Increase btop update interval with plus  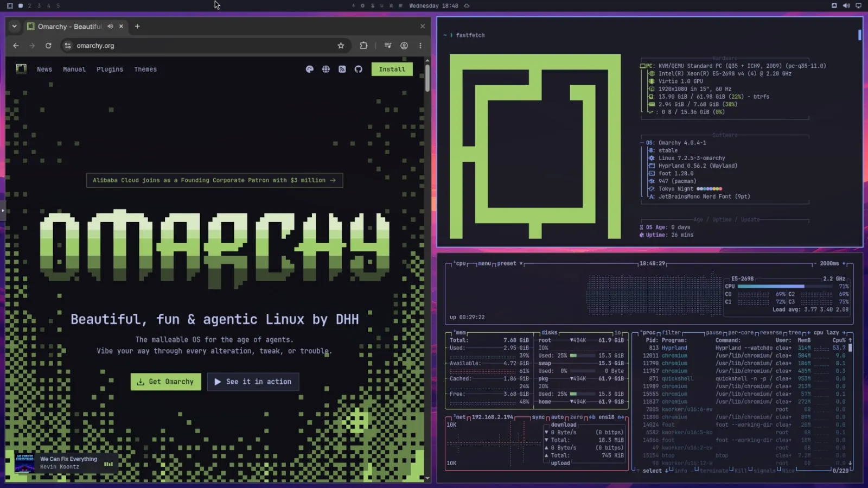tap(844, 263)
